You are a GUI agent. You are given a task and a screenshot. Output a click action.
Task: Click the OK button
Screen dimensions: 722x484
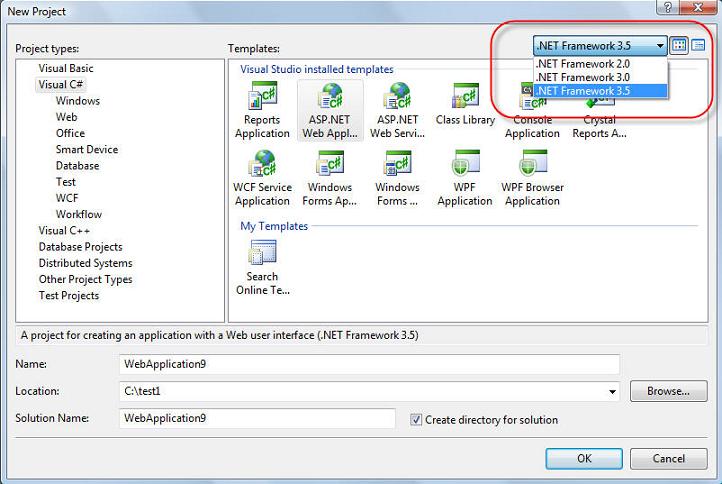(584, 459)
